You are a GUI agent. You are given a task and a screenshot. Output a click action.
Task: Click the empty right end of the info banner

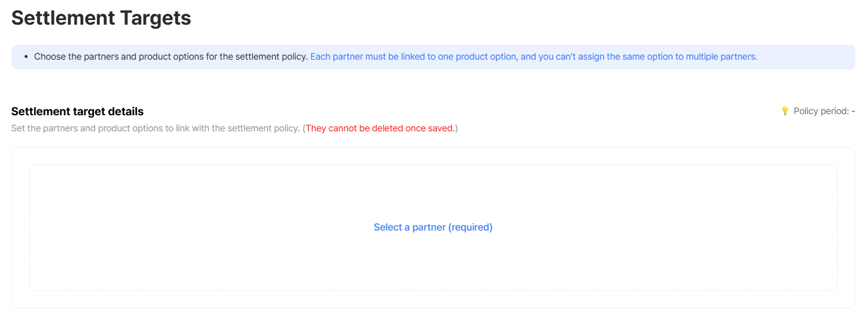click(808, 57)
